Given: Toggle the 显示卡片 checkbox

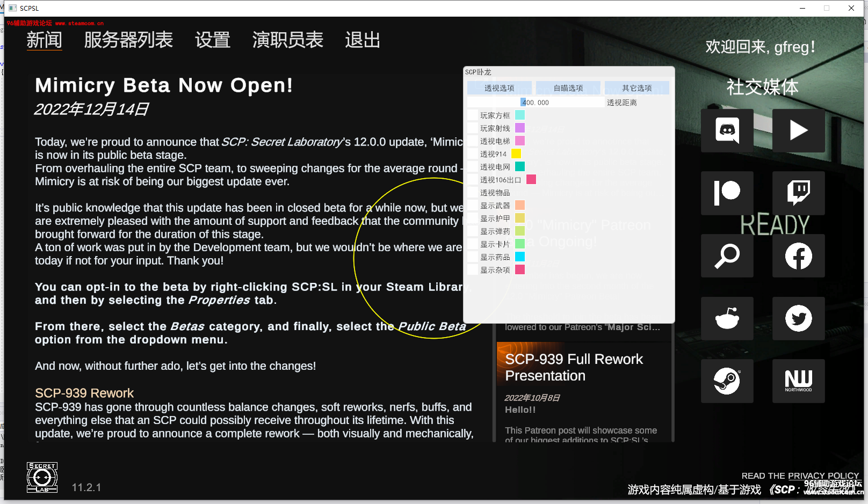Looking at the screenshot, I should point(473,244).
